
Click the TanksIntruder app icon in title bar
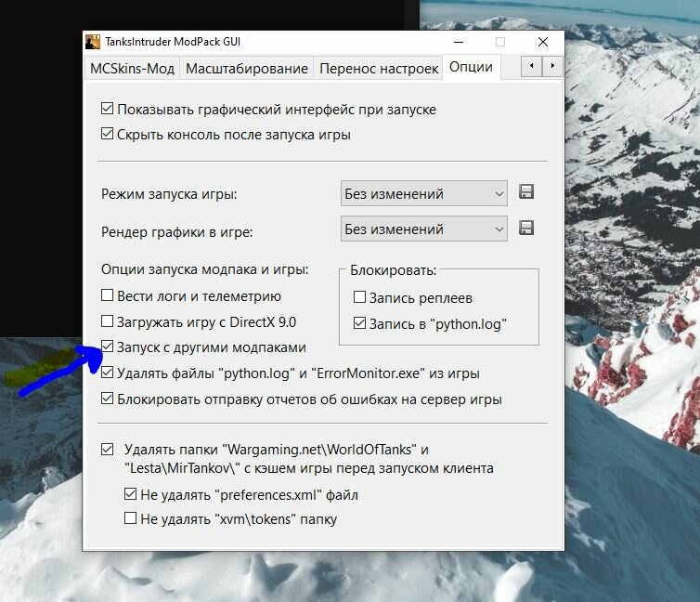point(93,42)
